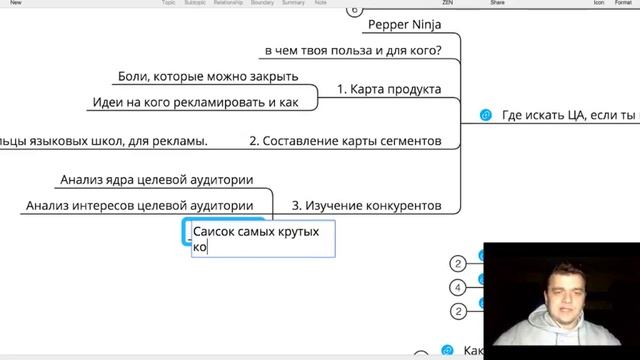Add a Note from the toolbar

(320, 2)
